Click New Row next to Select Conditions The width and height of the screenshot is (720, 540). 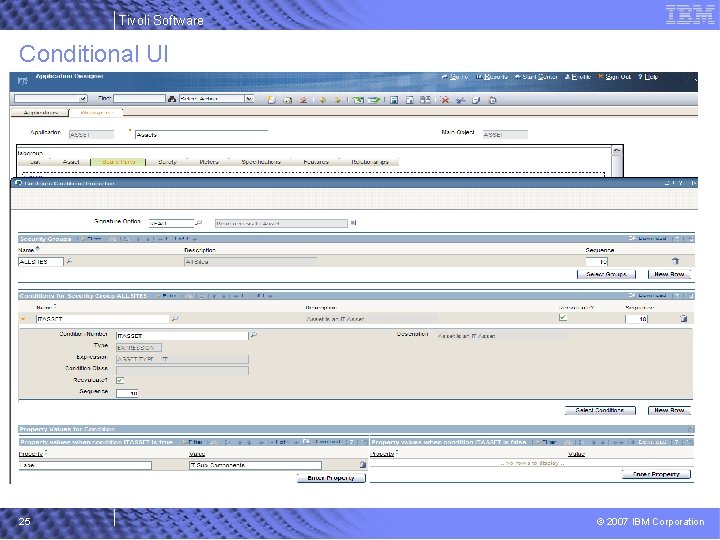669,410
